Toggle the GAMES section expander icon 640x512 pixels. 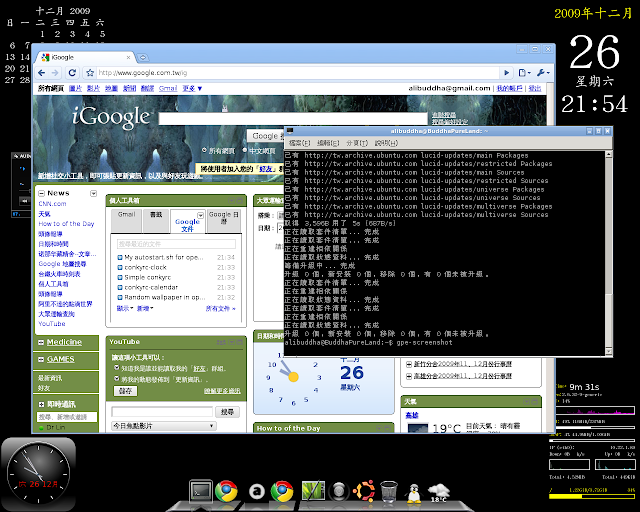pos(41,359)
